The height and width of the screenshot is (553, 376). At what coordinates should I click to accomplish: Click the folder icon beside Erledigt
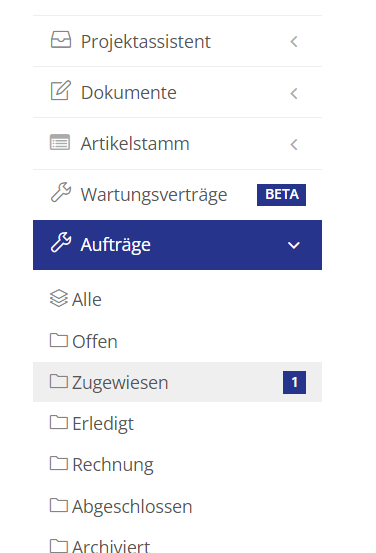(59, 422)
